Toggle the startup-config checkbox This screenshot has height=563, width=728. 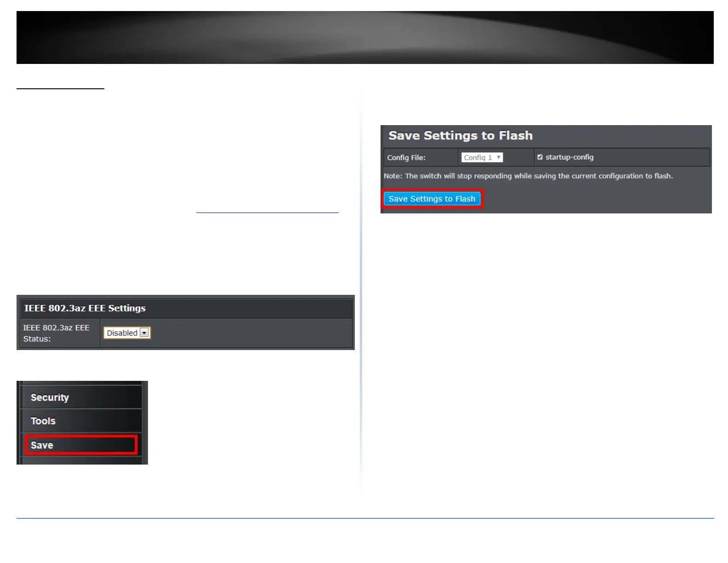540,157
